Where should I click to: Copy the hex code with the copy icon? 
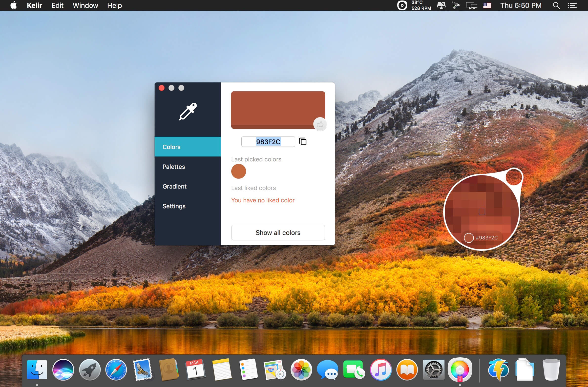303,142
